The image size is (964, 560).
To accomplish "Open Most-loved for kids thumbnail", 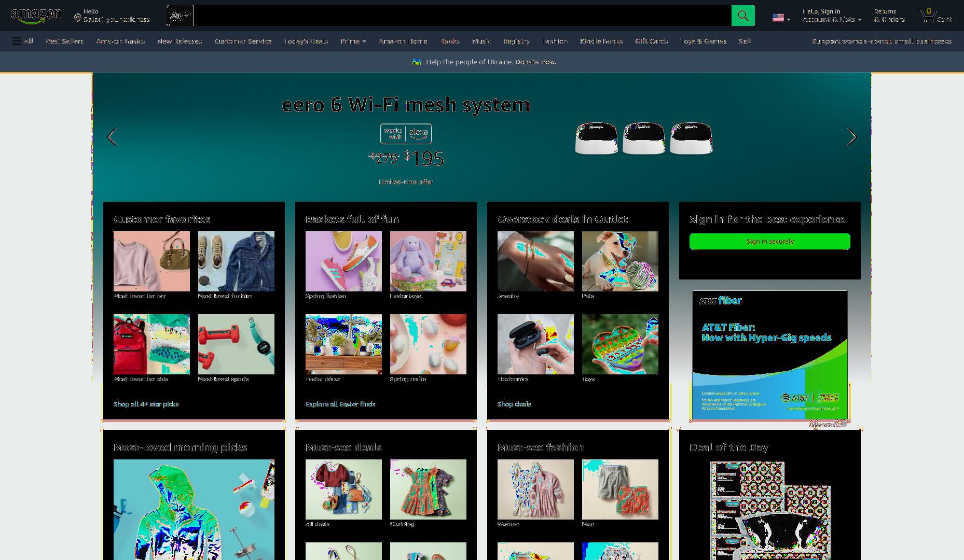I will (152, 344).
